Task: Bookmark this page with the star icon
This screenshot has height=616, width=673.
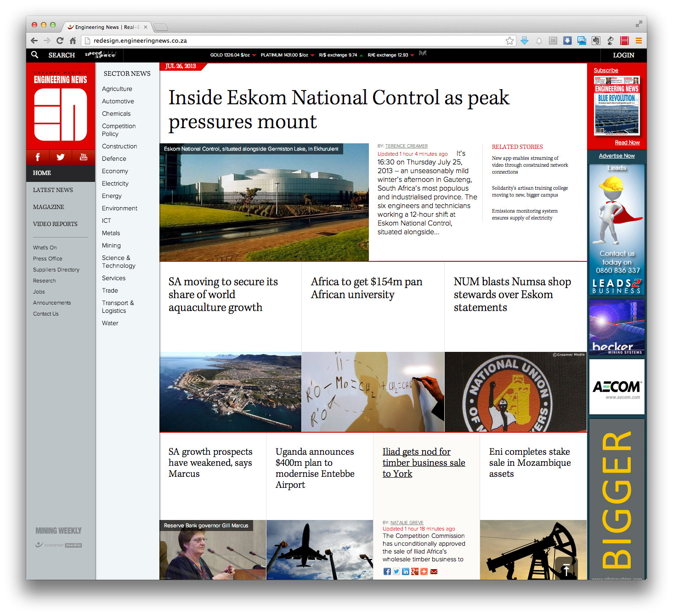Action: click(509, 40)
